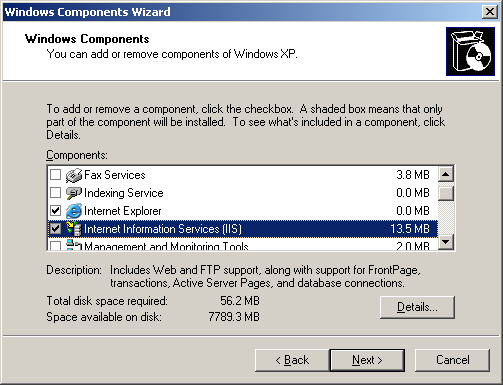503x385 pixels.
Task: Click the wizard CD box icon in the header
Action: tap(470, 51)
